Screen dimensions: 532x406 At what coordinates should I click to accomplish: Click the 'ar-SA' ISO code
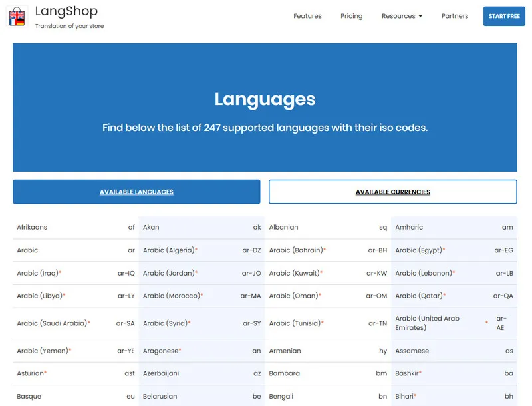(x=125, y=323)
